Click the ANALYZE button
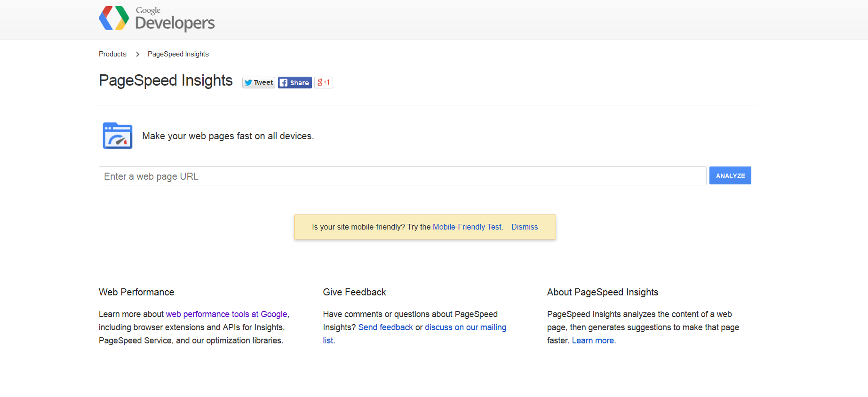 [730, 175]
